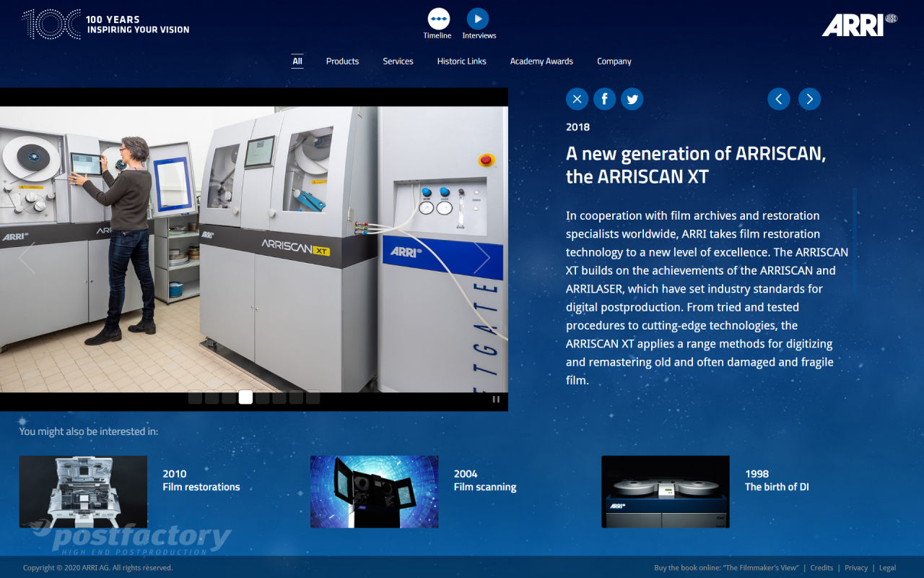924x578 pixels.
Task: Select the Academy Awards tab
Action: pyautogui.click(x=541, y=61)
